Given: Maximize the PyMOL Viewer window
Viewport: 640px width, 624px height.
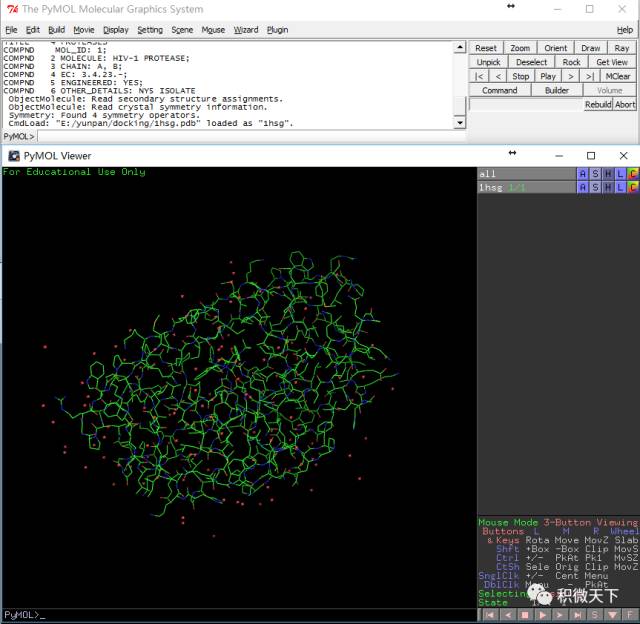Looking at the screenshot, I should click(x=591, y=155).
